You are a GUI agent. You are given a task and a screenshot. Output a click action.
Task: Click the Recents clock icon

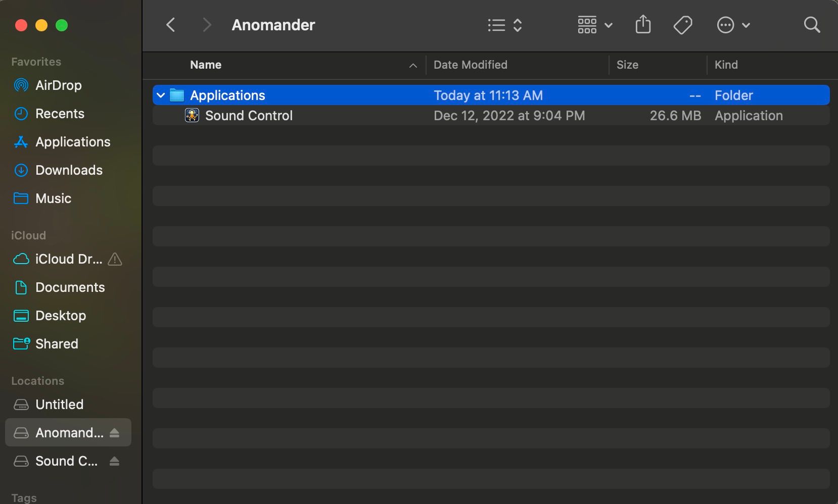tap(21, 114)
